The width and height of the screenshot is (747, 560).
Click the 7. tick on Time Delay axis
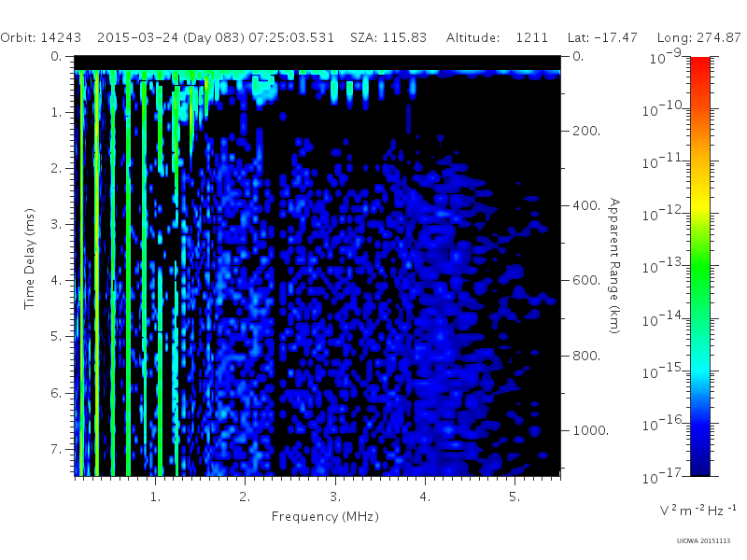[57, 449]
